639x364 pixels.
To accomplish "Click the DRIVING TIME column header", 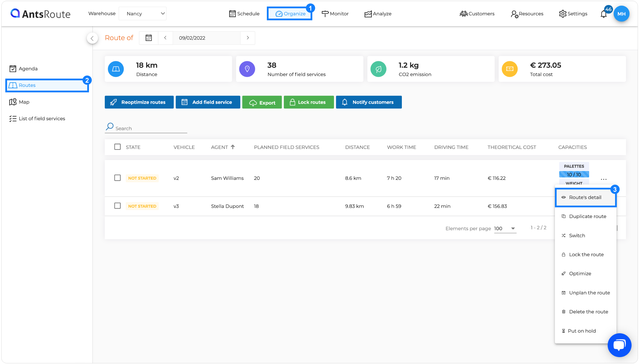I will [x=451, y=147].
